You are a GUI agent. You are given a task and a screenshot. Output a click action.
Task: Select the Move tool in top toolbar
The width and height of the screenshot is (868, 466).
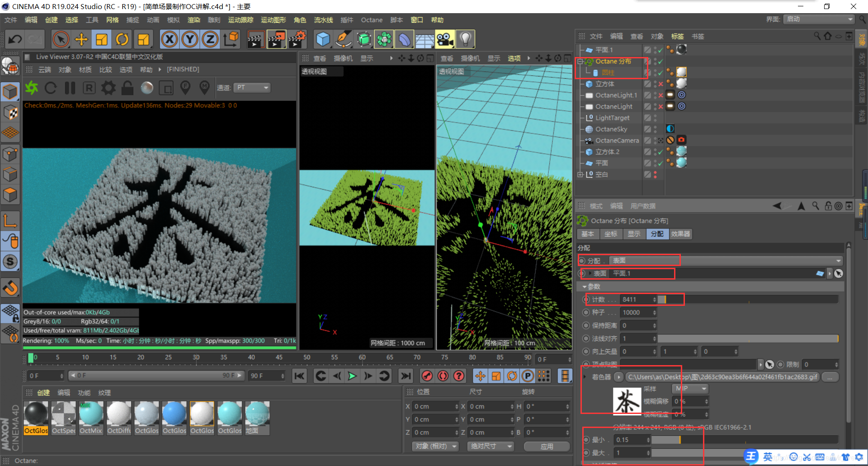(x=81, y=39)
